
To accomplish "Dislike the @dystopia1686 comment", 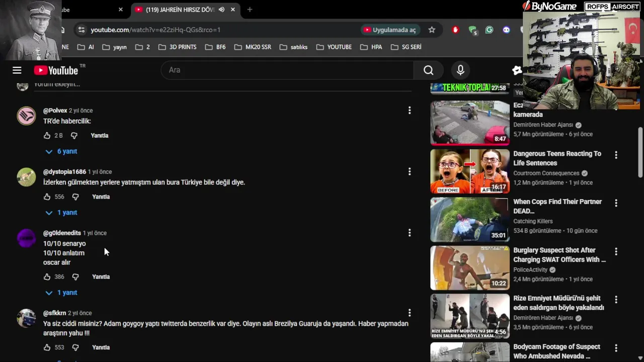I will [75, 197].
